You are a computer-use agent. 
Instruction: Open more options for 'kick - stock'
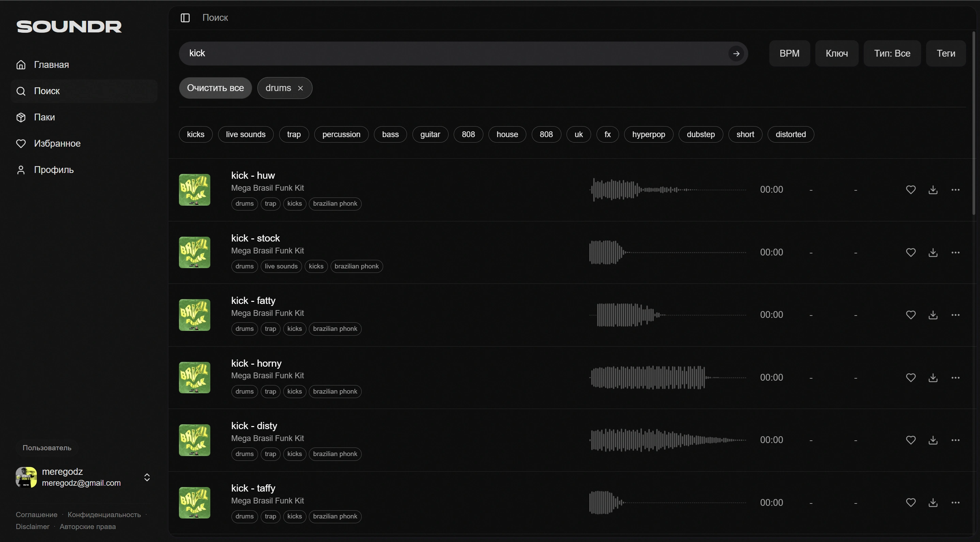955,252
